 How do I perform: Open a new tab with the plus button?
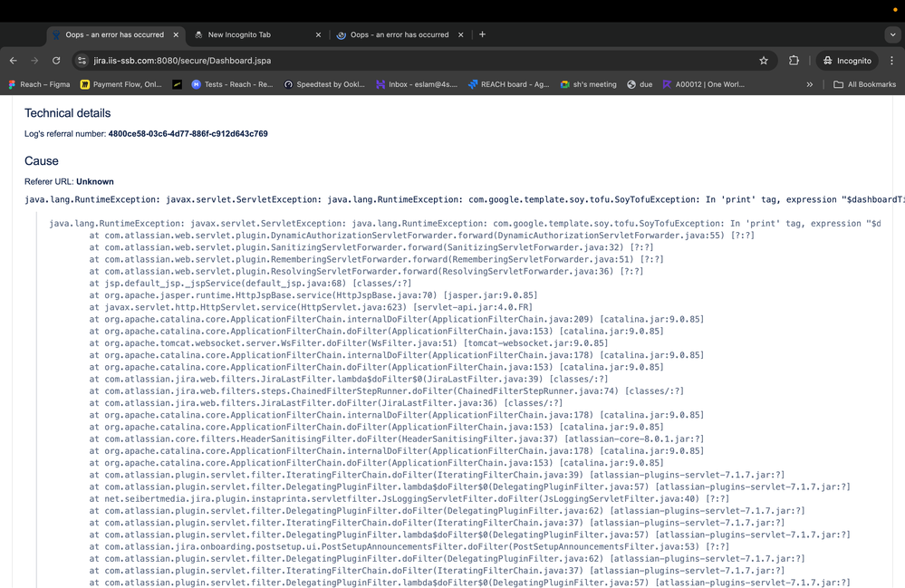482,34
